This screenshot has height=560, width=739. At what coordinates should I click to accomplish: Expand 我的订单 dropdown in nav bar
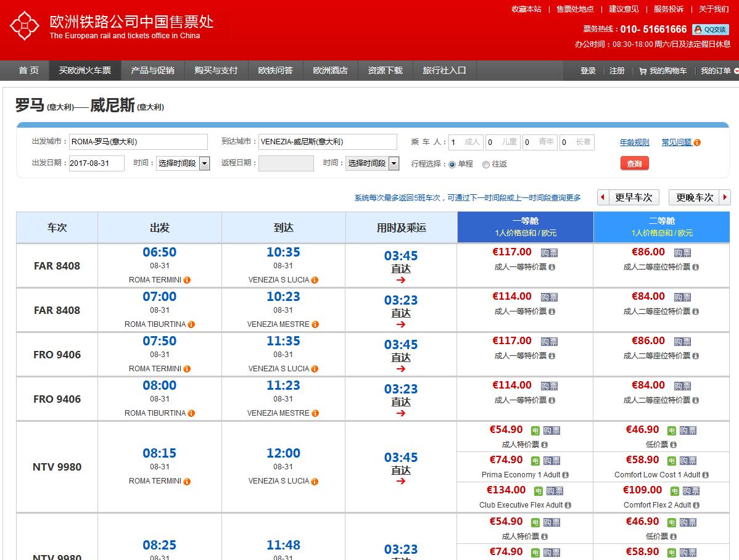coord(736,71)
